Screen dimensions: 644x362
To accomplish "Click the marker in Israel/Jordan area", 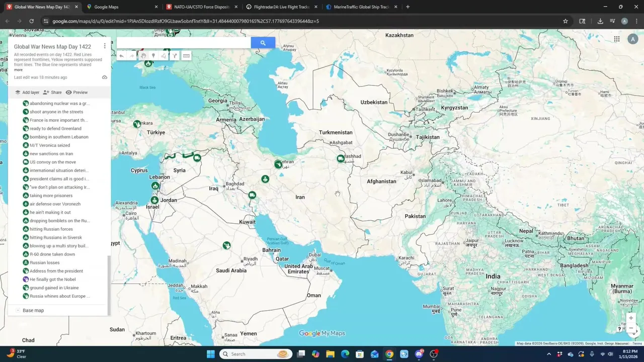I will (x=154, y=200).
